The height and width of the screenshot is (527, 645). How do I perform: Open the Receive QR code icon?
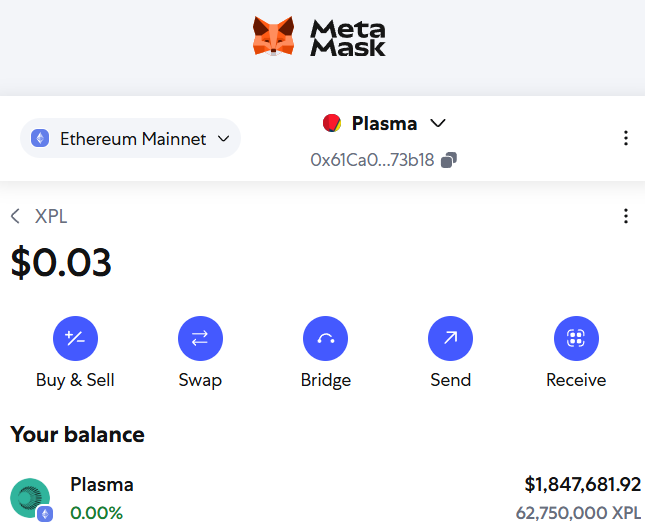(576, 338)
